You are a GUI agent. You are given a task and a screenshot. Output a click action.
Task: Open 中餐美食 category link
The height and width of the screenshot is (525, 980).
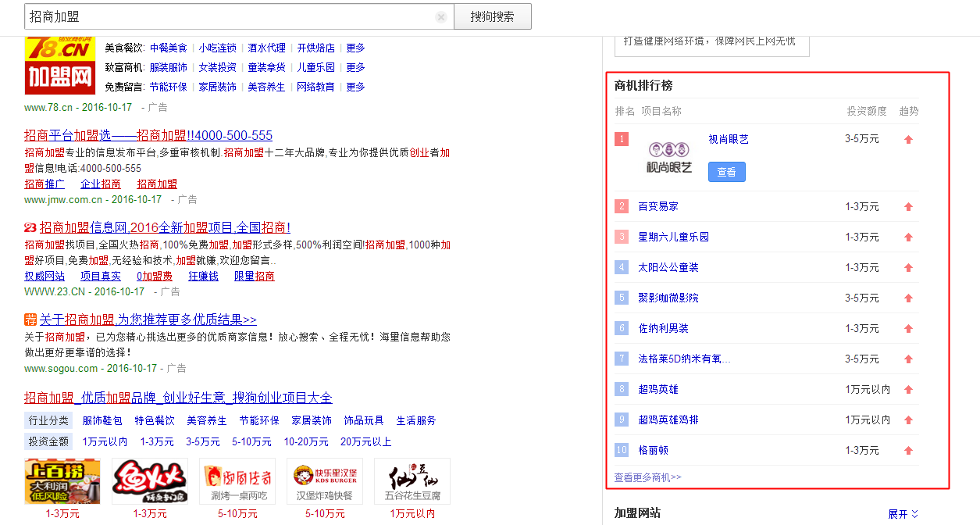169,48
